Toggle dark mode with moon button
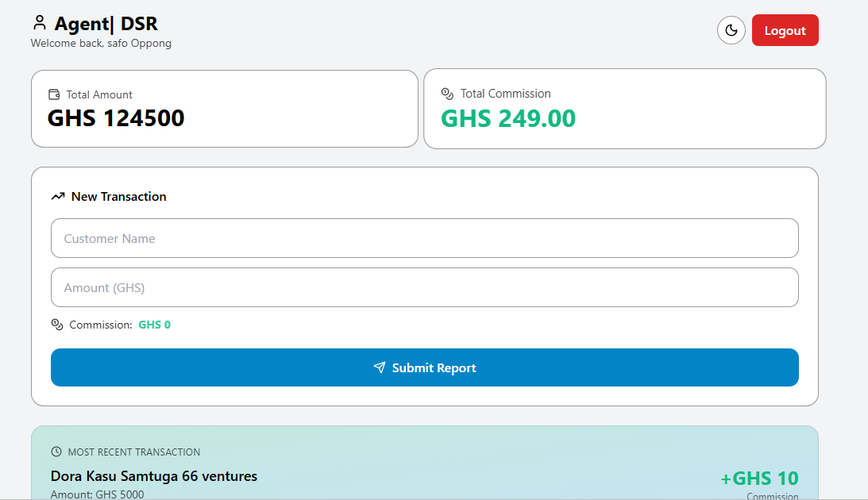868x500 pixels. (731, 31)
